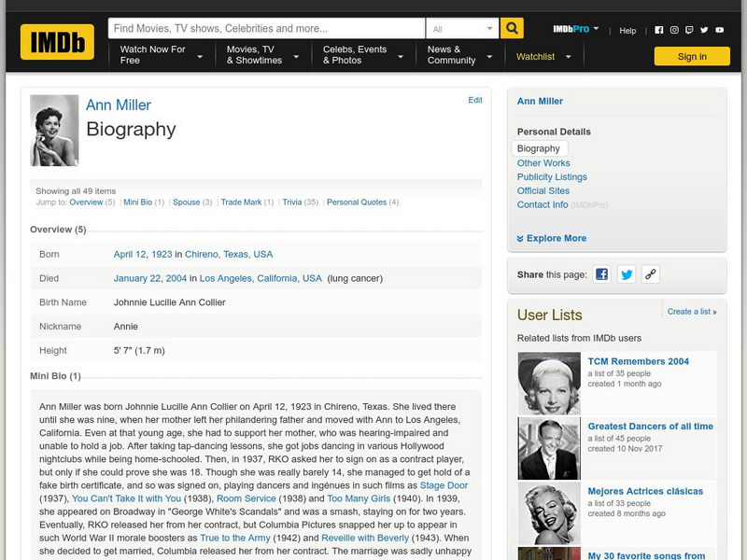Select Official Sites in sidebar
This screenshot has width=747, height=560.
pyautogui.click(x=543, y=190)
